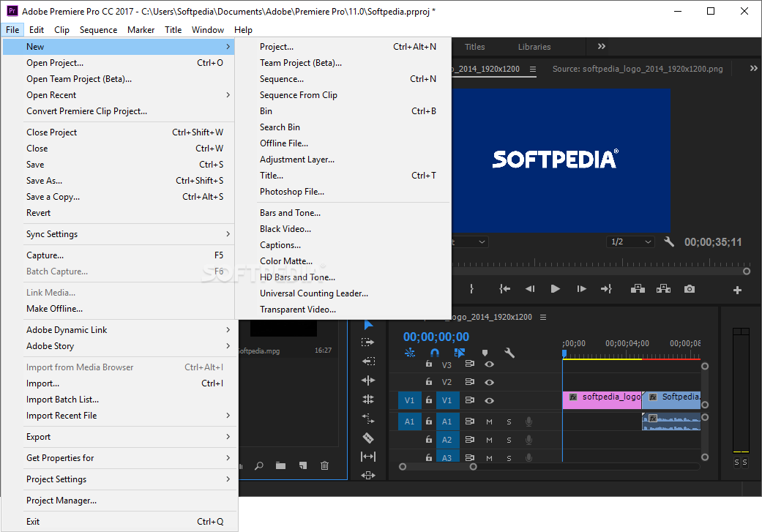Step back one frame
Viewport: 762px width, 532px height.
click(x=530, y=289)
